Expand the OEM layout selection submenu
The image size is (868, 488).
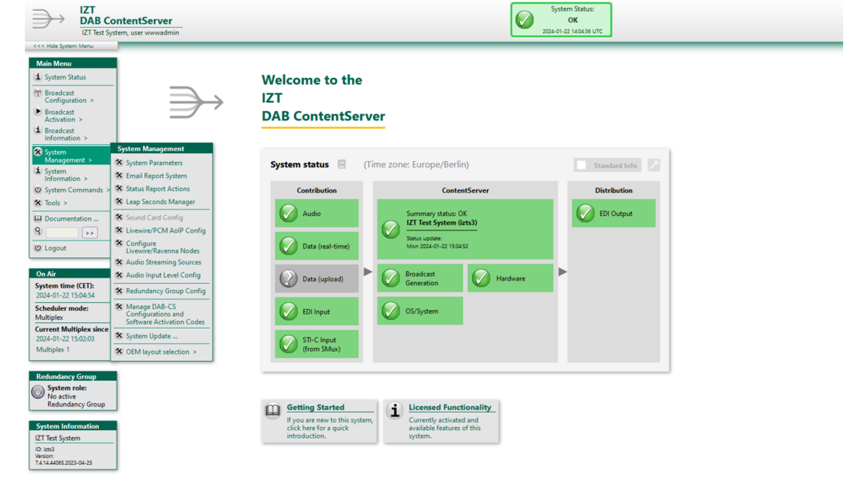[x=161, y=352]
